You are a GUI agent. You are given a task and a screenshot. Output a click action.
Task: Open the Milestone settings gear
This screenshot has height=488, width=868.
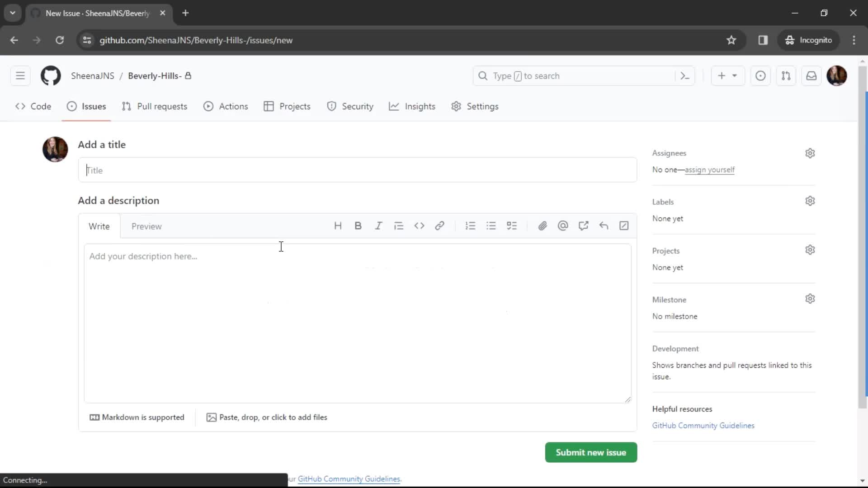[x=812, y=300]
